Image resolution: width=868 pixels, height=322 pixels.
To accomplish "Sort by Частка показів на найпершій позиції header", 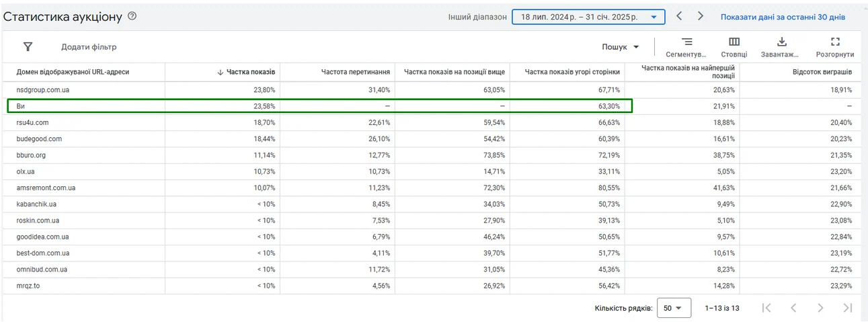I will (x=688, y=71).
